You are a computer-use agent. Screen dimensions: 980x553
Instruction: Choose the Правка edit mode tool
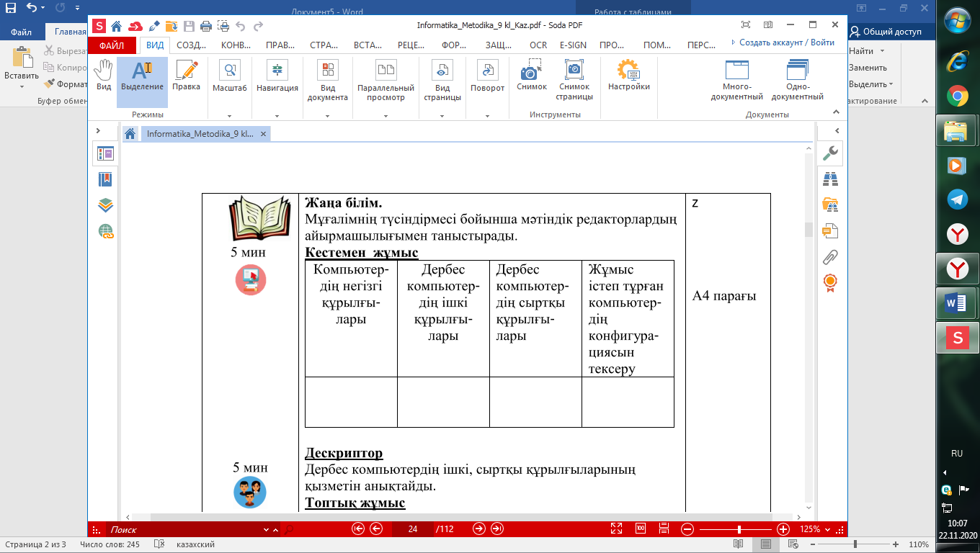(187, 76)
